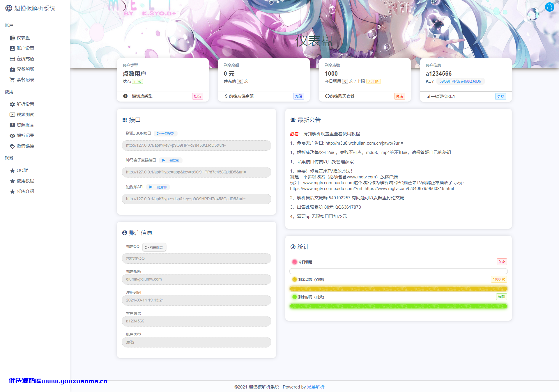Click the 今日调用 progress bar
Viewport: 559px width, 392px height.
[399, 271]
